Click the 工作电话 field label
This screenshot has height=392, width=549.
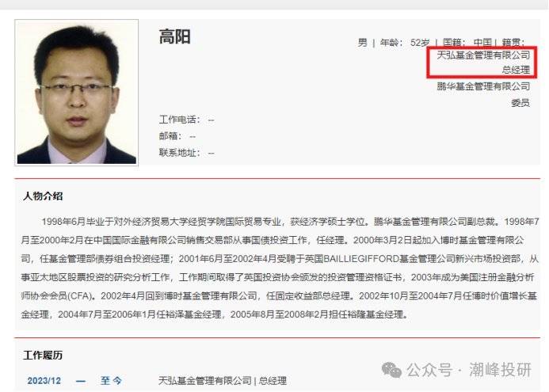pos(180,120)
